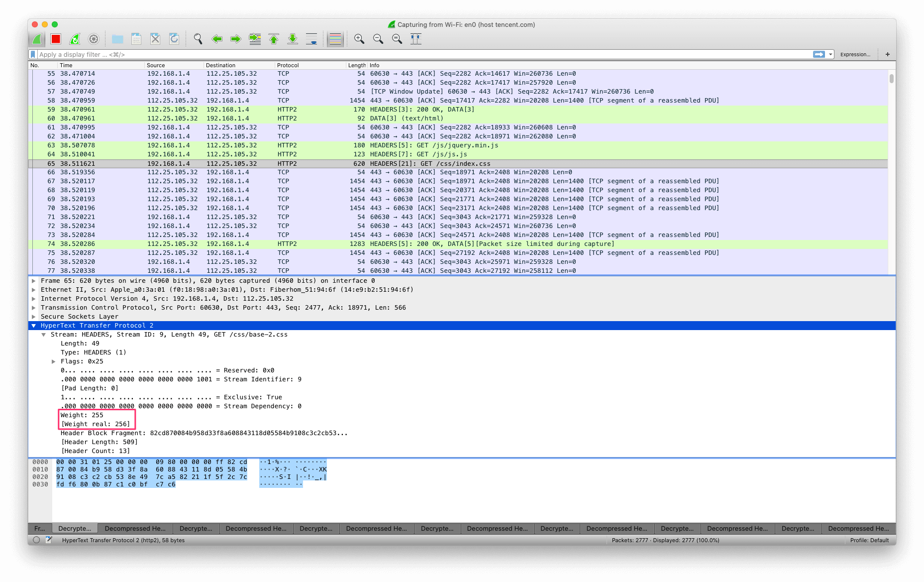Stop the running capture with red square
The width and height of the screenshot is (924, 582).
(56, 39)
